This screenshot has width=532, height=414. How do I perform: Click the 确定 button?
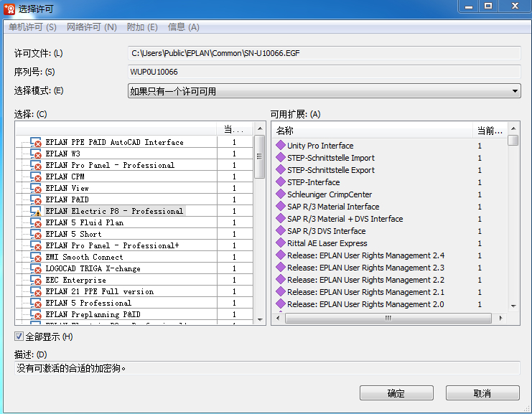(x=396, y=393)
